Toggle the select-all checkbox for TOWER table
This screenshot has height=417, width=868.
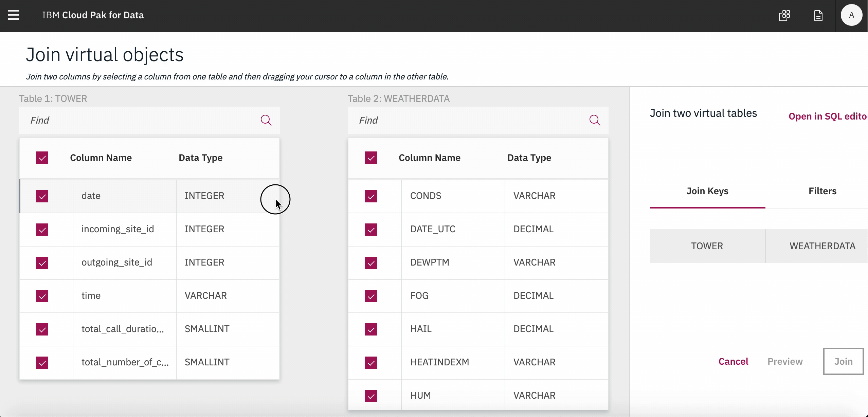coord(42,158)
